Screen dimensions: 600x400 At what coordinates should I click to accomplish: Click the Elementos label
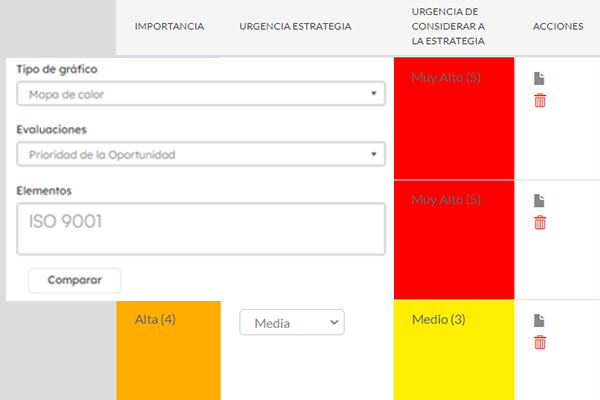point(44,191)
